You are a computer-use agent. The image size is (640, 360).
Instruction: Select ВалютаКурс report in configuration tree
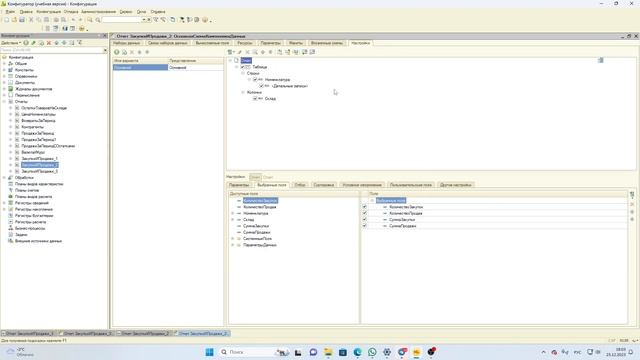point(33,152)
